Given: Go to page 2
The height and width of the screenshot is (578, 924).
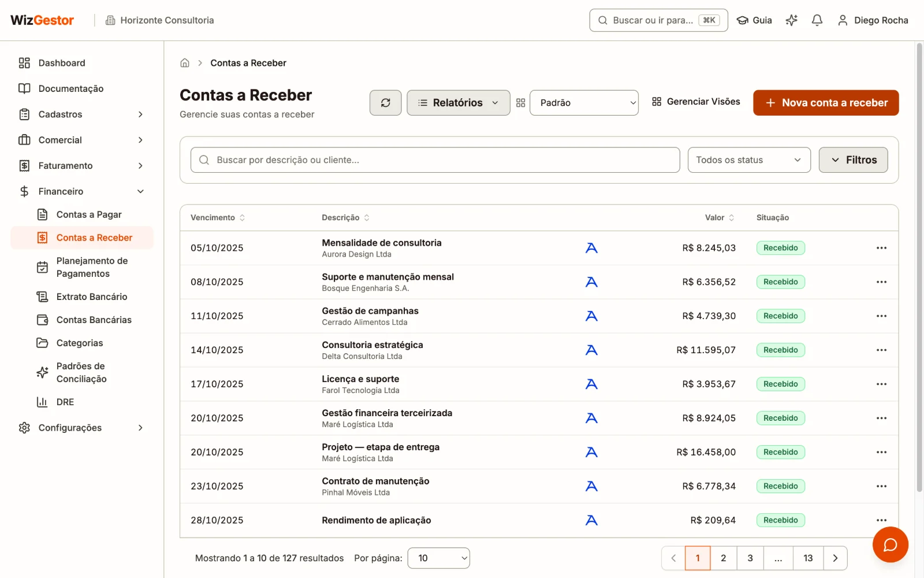Looking at the screenshot, I should [723, 558].
